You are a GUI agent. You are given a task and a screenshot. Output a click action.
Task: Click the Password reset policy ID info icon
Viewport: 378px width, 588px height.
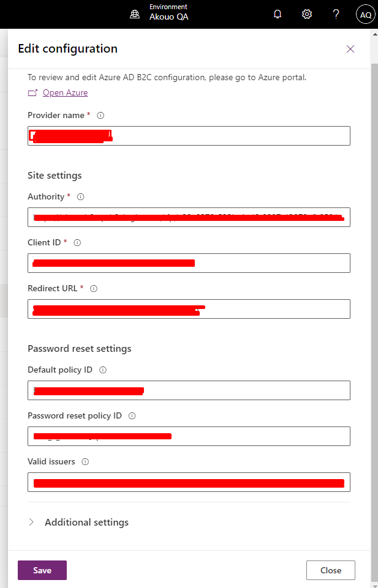[131, 415]
